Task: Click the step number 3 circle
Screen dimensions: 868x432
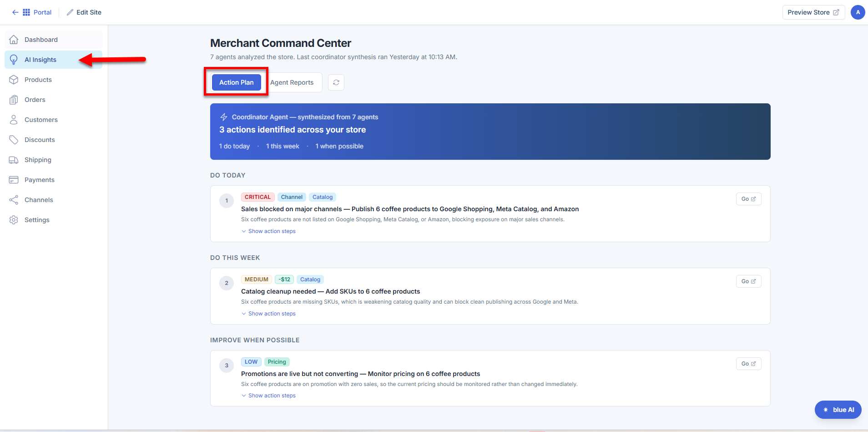Action: 227,366
